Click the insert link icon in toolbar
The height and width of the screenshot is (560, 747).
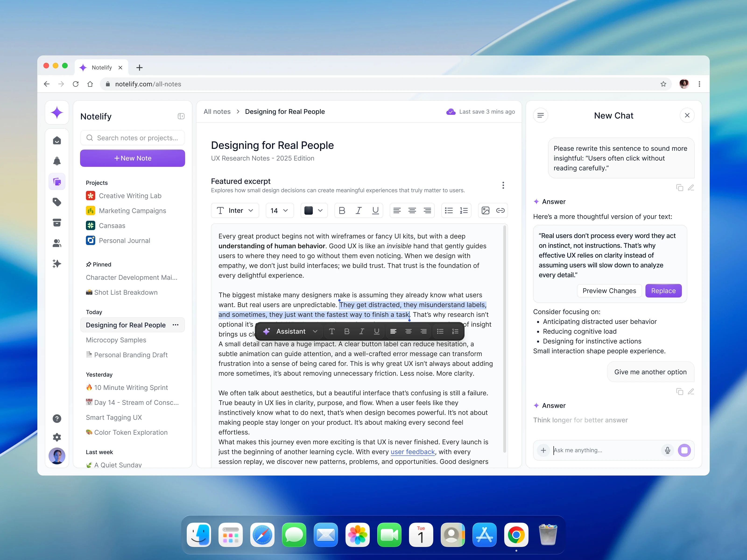(500, 211)
